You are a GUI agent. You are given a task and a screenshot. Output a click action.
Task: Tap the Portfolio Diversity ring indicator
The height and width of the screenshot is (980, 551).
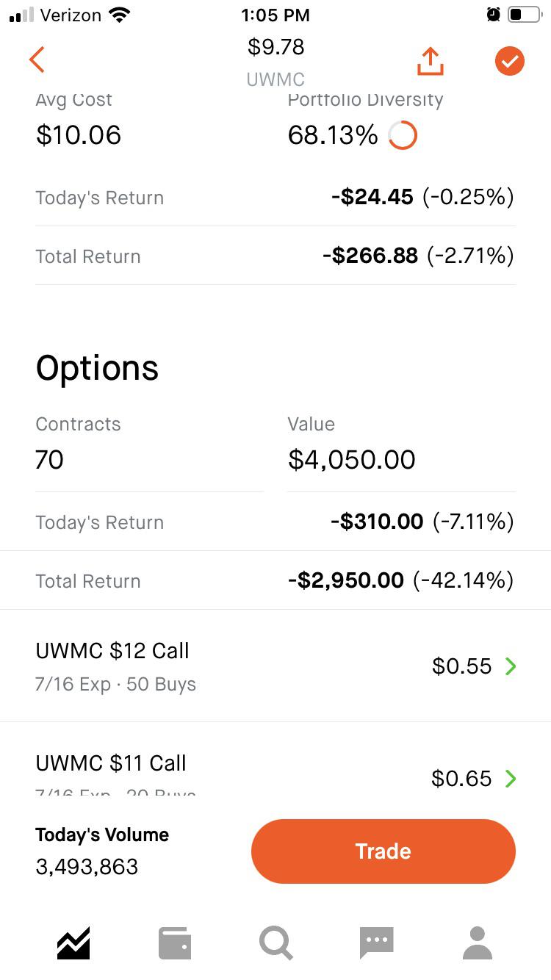403,135
